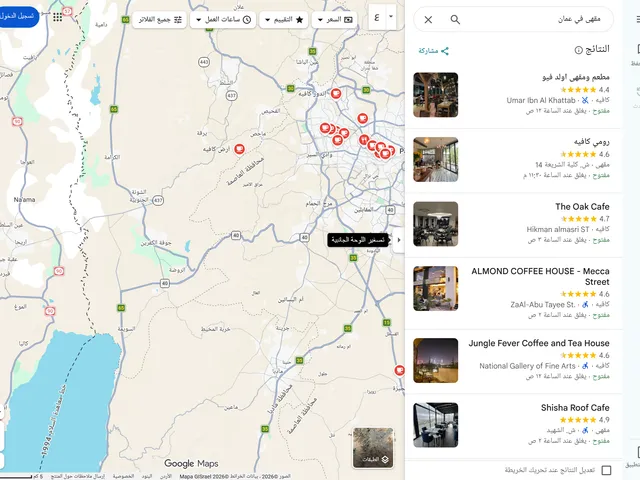640x480 pixels.
Task: Open the التقييم rating filter dropdown
Action: point(284,20)
